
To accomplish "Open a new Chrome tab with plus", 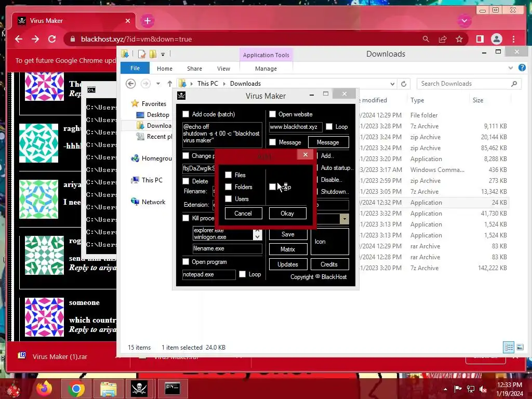I will point(147,21).
